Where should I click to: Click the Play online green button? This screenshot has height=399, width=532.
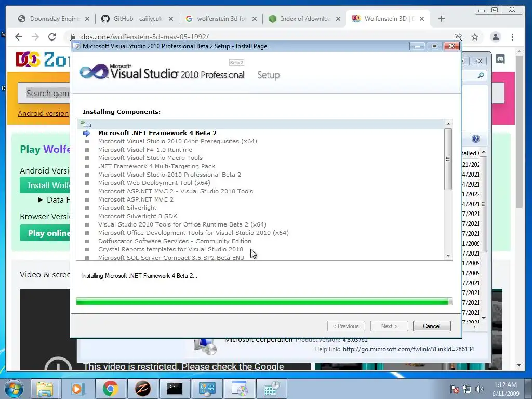(x=45, y=233)
